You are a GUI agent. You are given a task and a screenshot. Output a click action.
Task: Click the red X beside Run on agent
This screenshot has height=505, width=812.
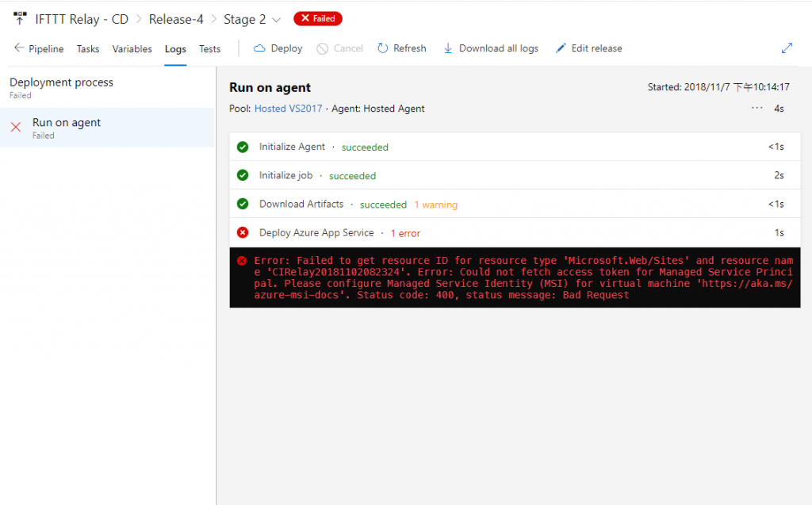tap(16, 127)
